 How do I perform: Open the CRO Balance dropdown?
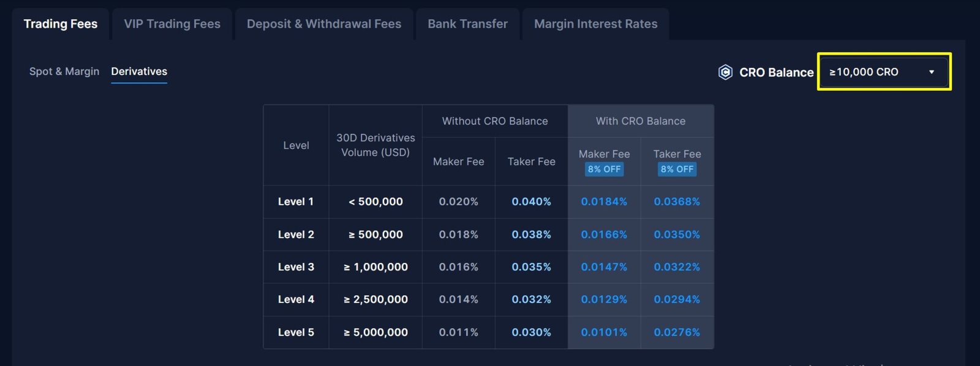[x=883, y=72]
